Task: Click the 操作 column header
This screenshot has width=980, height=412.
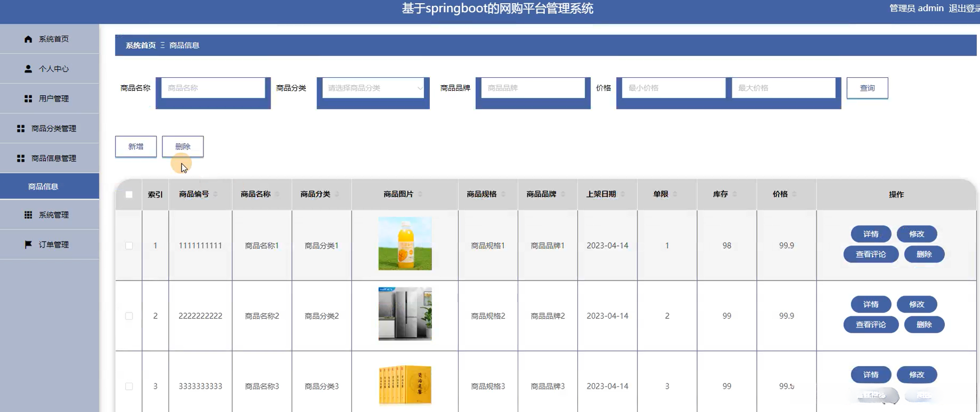Action: (x=896, y=194)
